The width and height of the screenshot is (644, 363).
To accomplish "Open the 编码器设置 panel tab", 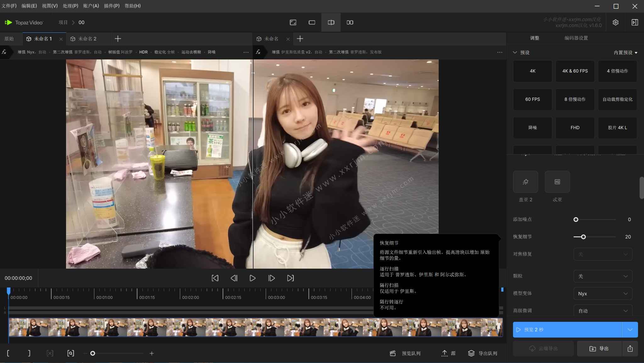I will (x=576, y=38).
